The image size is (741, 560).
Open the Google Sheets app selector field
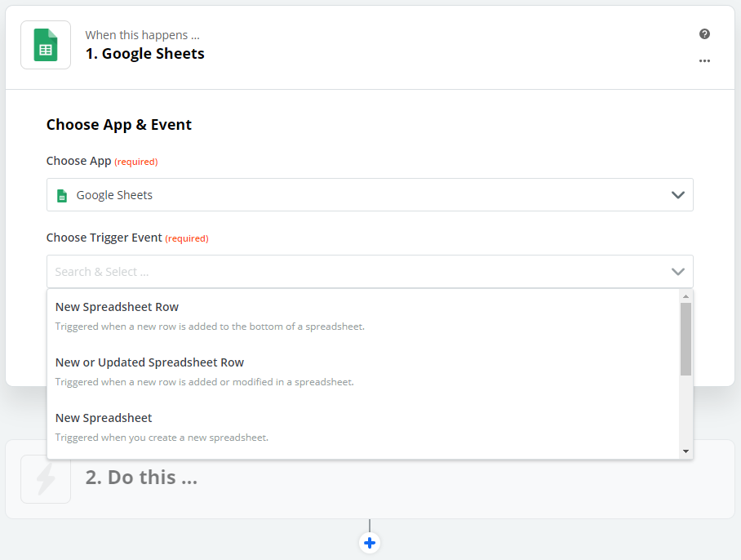(370, 195)
